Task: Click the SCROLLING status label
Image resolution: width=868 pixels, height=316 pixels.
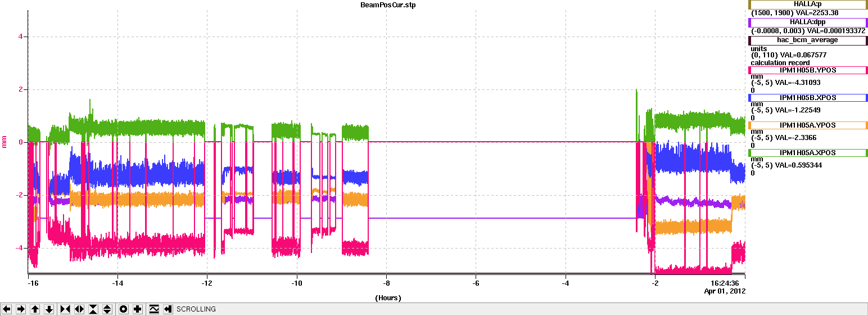Action: (196, 309)
